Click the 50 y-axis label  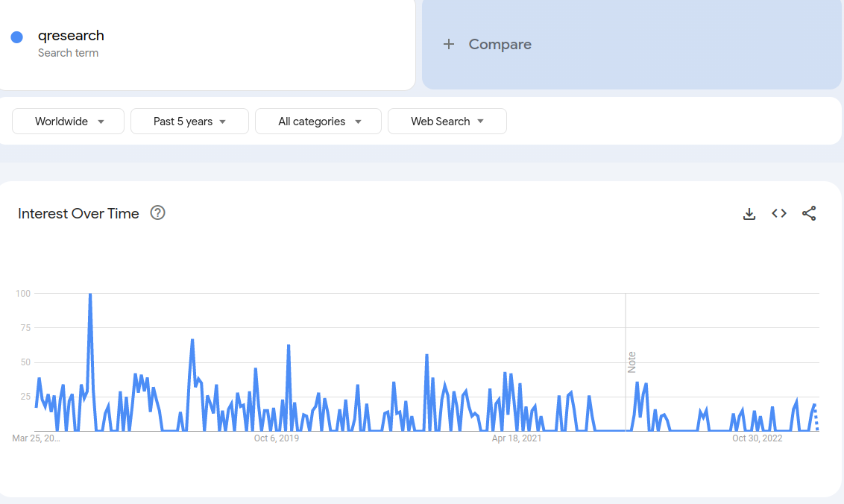(x=25, y=362)
